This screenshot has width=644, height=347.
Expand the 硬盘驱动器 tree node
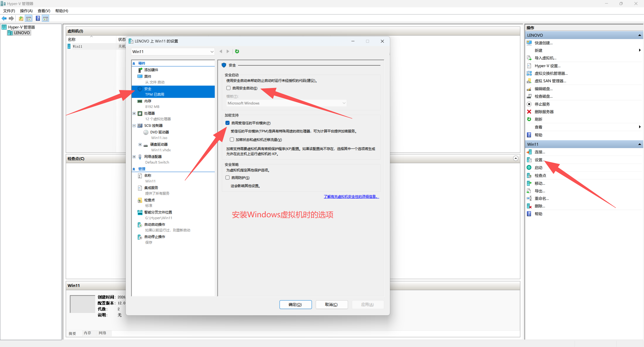[140, 144]
